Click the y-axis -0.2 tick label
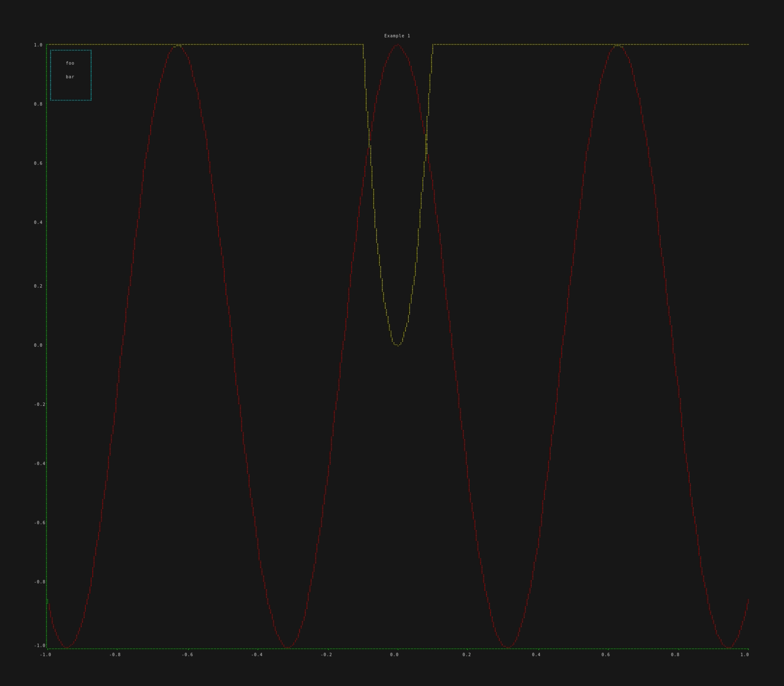 pos(40,404)
